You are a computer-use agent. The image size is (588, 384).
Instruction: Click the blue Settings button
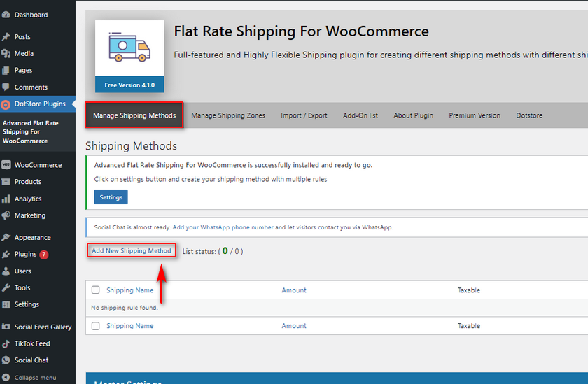click(x=111, y=197)
